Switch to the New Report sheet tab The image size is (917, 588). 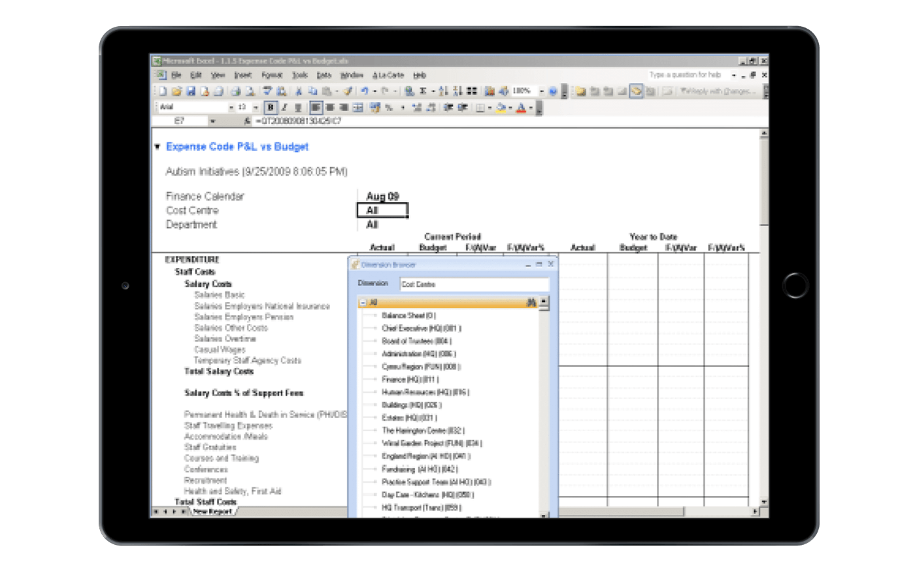(x=212, y=512)
